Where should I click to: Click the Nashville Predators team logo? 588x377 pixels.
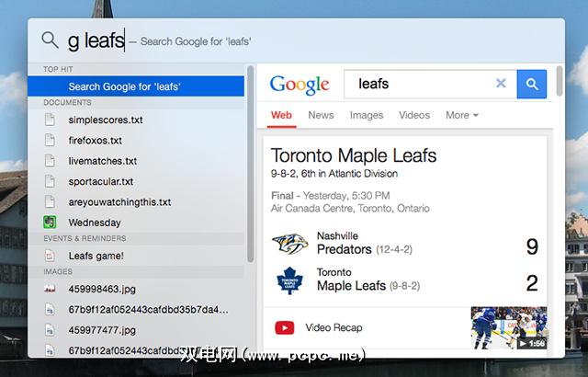[x=288, y=244]
